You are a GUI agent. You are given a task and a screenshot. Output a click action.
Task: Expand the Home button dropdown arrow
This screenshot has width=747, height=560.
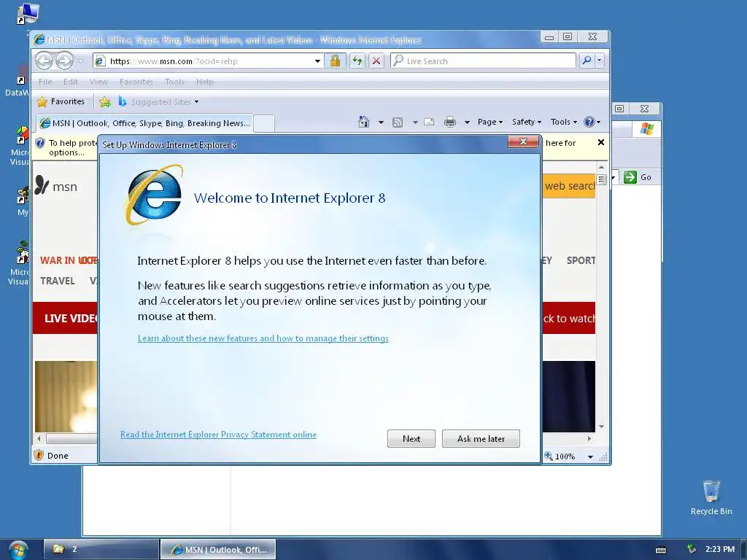(x=381, y=122)
